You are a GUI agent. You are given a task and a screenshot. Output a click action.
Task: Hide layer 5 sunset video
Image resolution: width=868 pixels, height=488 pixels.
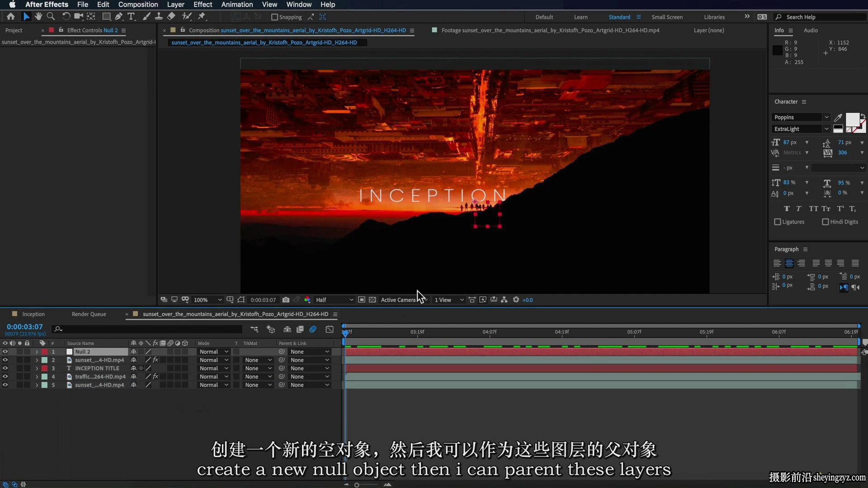(x=5, y=385)
